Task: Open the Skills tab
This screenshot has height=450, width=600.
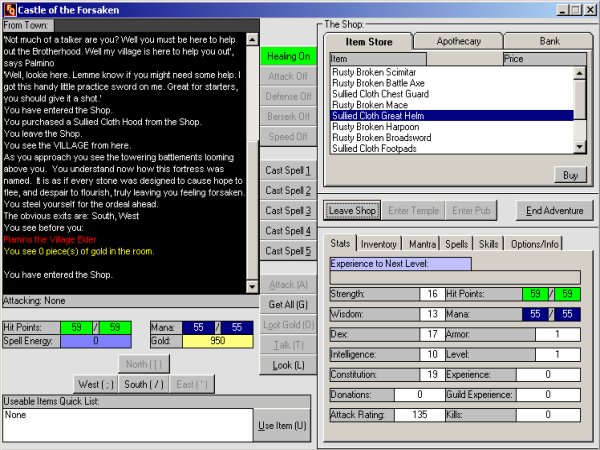Action: point(489,244)
